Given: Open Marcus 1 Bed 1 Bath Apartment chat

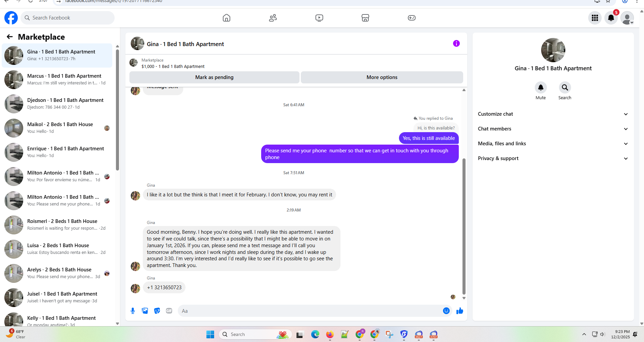Looking at the screenshot, I should coord(57,80).
